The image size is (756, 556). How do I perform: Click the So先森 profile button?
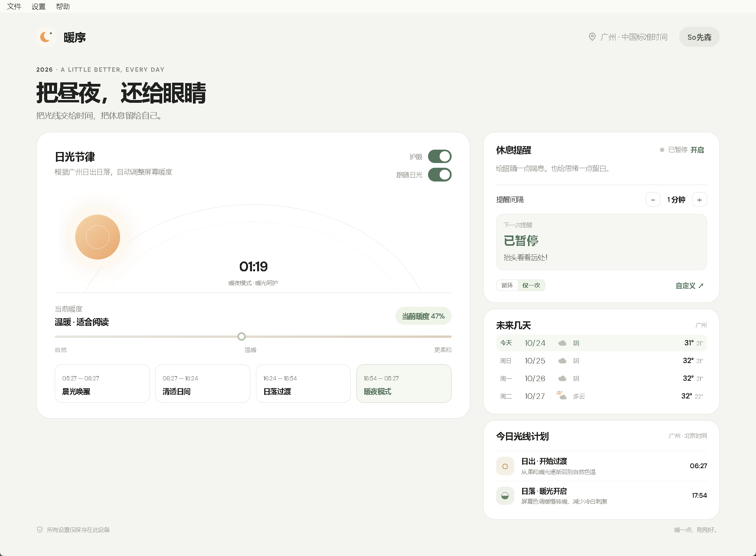(699, 37)
